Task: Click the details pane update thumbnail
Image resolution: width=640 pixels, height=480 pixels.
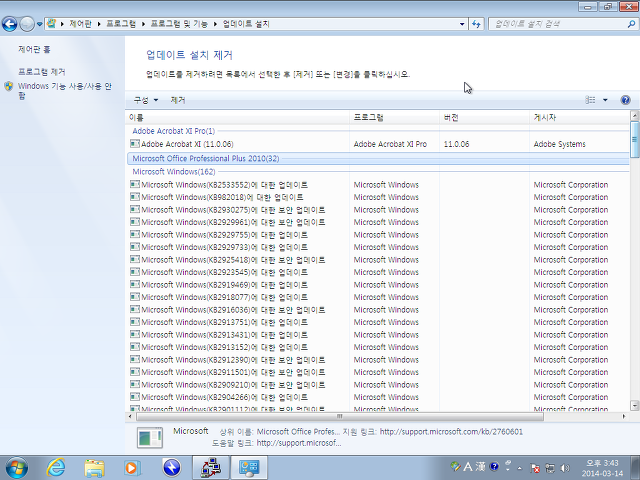Action: click(150, 438)
